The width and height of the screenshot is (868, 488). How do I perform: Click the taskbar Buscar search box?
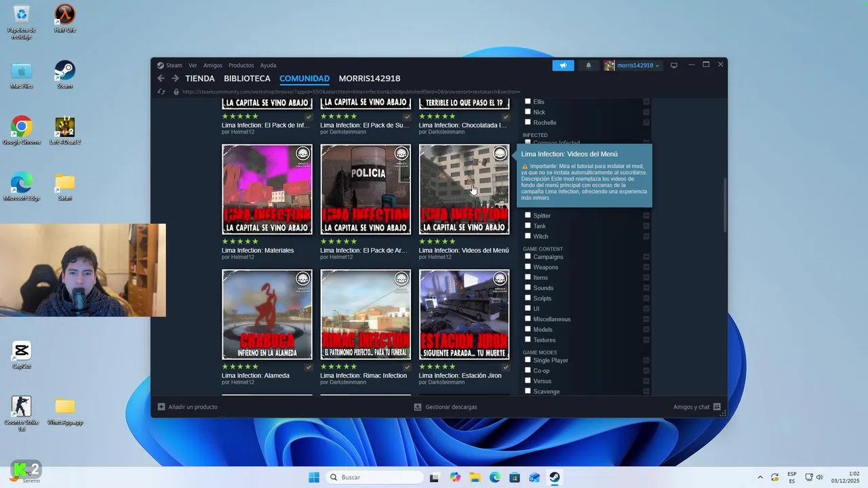(x=374, y=477)
